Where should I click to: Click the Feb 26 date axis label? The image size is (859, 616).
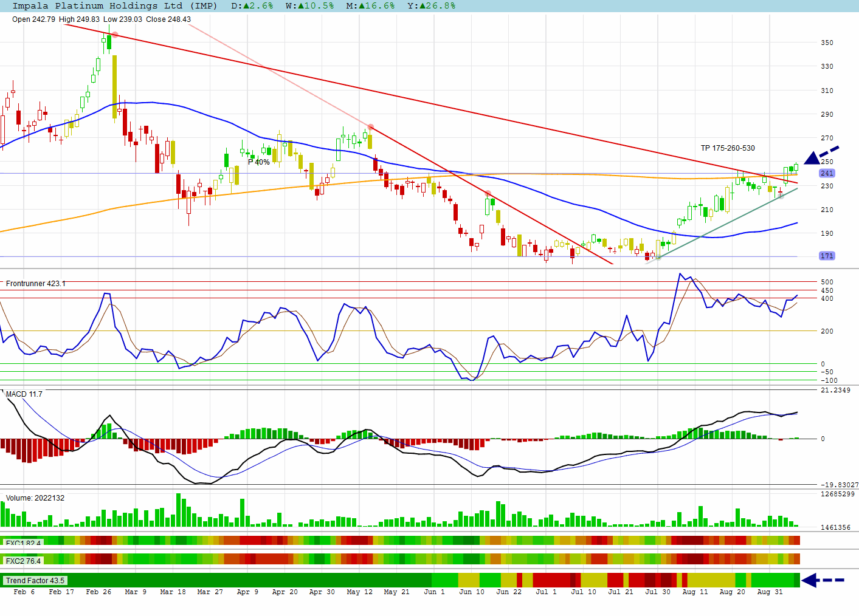[x=98, y=592]
